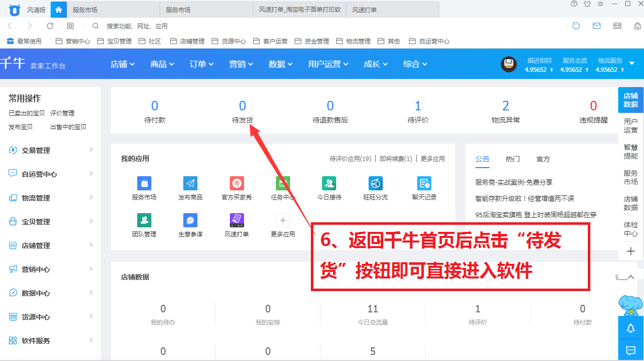
Task: Open the 服务市场 app icon
Action: click(x=144, y=183)
